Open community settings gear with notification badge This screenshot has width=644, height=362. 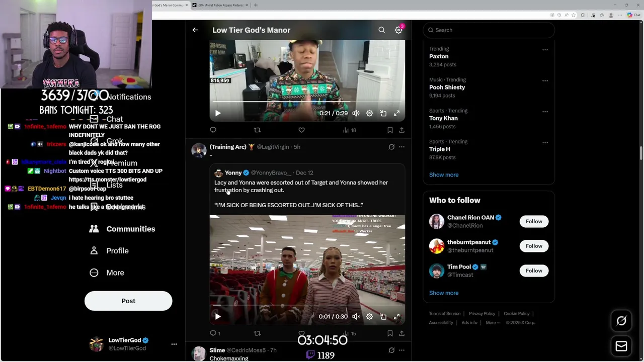[398, 30]
